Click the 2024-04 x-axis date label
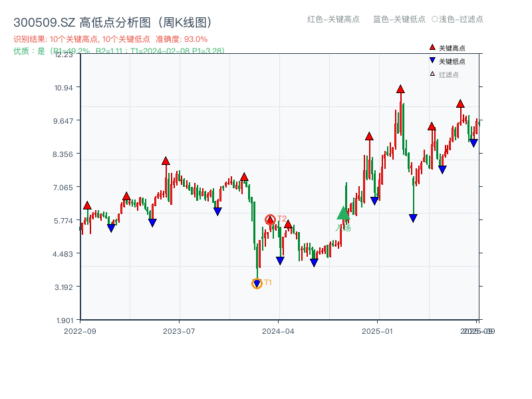 (x=279, y=331)
